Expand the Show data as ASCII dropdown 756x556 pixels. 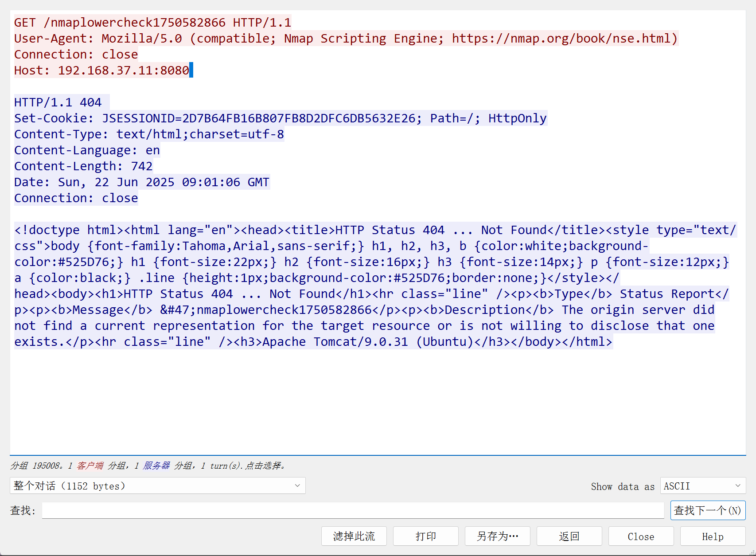(x=702, y=486)
